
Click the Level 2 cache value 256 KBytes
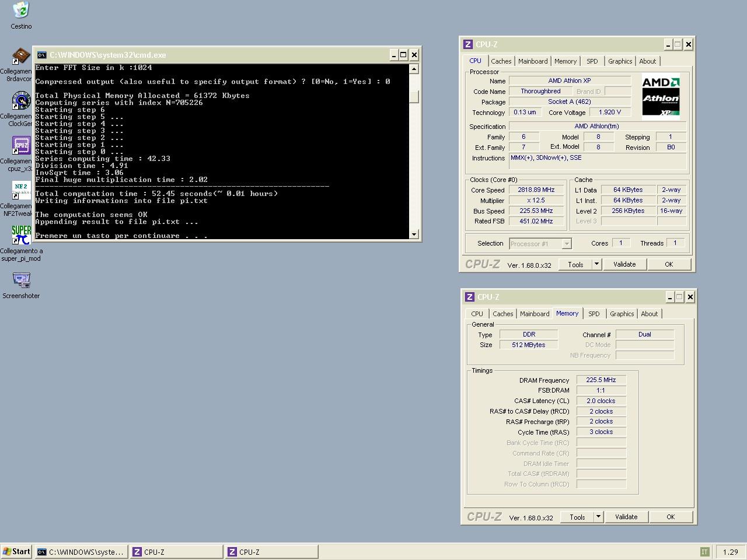629,211
